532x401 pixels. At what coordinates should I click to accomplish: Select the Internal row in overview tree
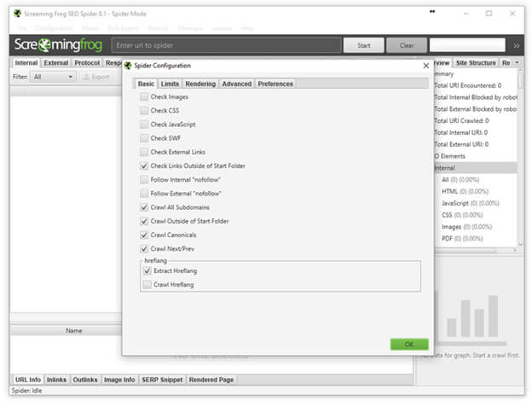(476, 168)
